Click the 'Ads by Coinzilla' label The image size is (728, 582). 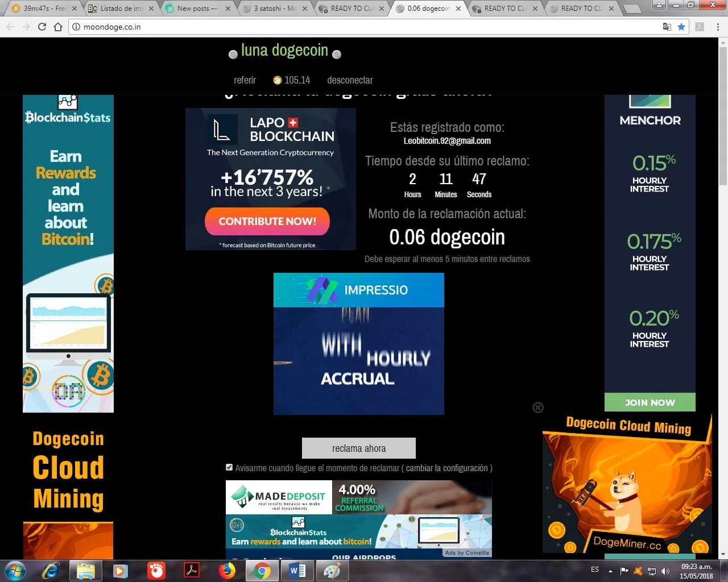(467, 552)
